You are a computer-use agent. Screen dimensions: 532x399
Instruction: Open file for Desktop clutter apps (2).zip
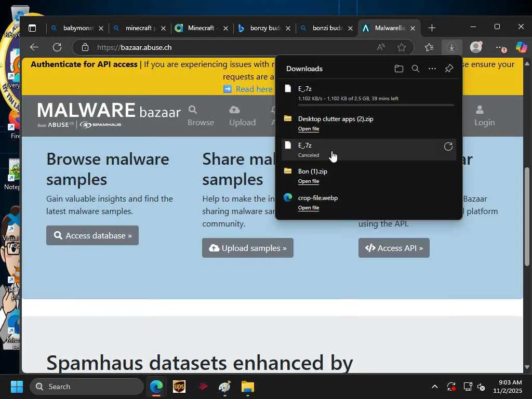click(x=309, y=129)
